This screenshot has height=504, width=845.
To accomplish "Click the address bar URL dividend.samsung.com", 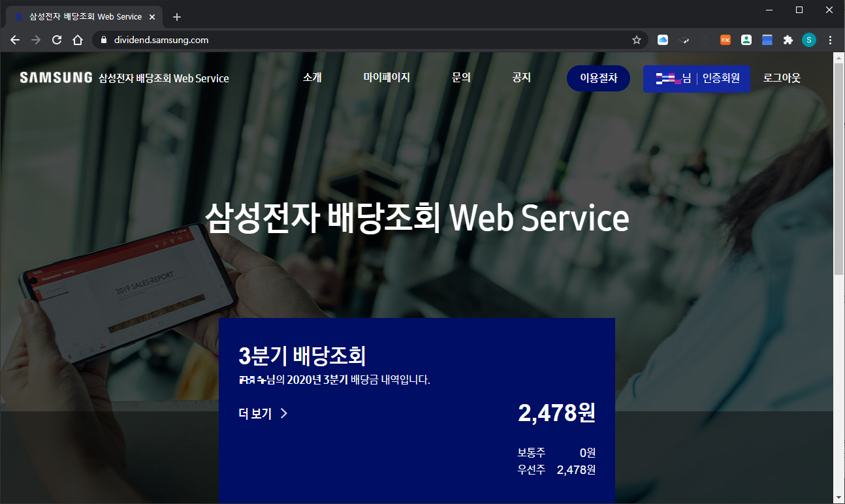I will pyautogui.click(x=161, y=40).
